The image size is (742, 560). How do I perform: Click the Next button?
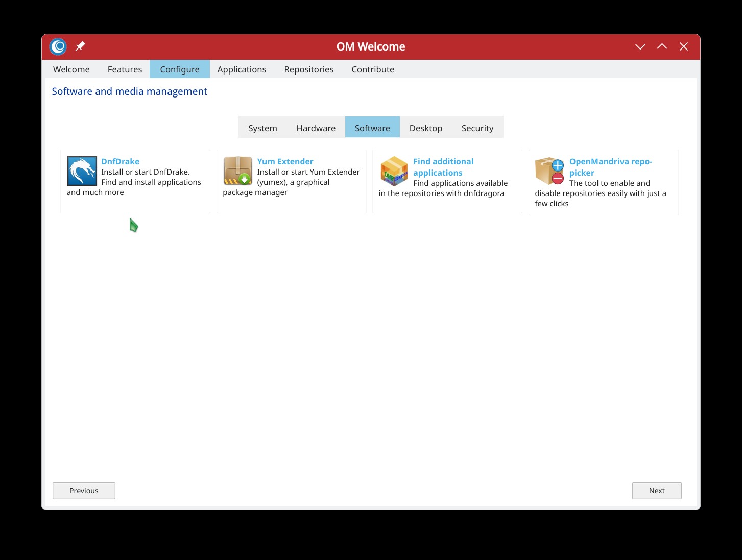coord(657,491)
